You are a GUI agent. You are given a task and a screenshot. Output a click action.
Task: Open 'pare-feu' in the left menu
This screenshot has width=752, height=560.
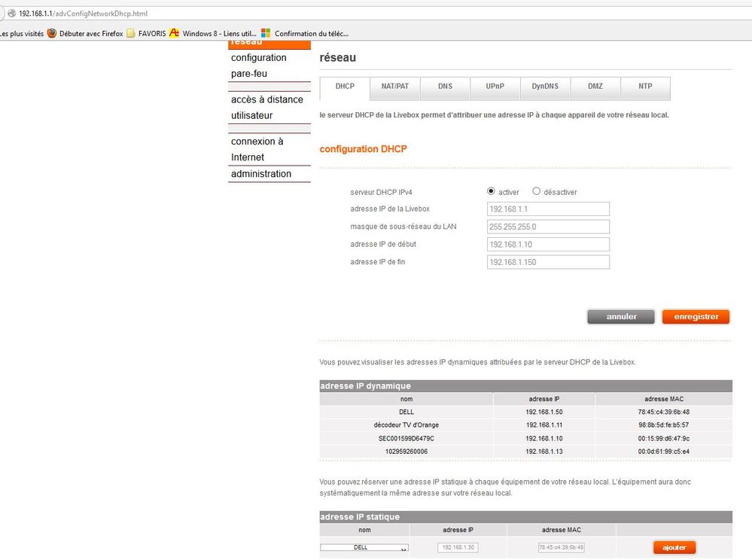(x=249, y=74)
